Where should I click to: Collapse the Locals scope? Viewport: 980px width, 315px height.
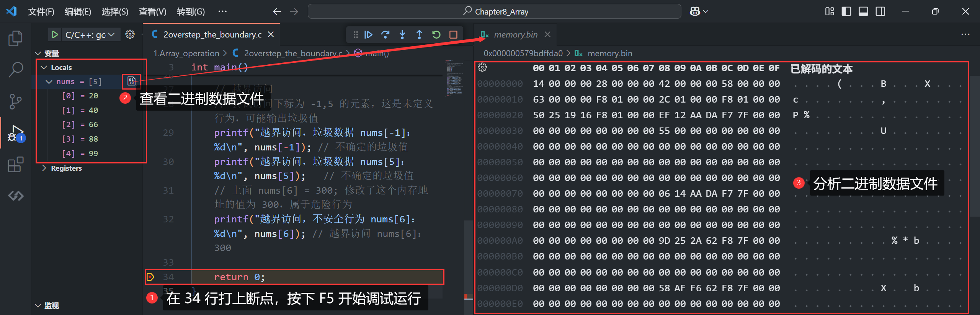coord(44,67)
